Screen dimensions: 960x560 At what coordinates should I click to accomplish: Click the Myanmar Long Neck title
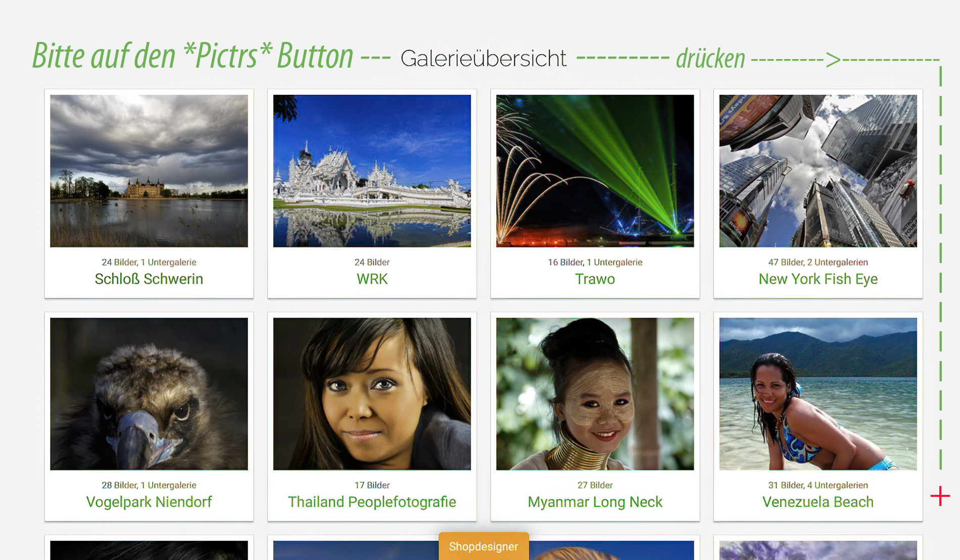click(595, 502)
